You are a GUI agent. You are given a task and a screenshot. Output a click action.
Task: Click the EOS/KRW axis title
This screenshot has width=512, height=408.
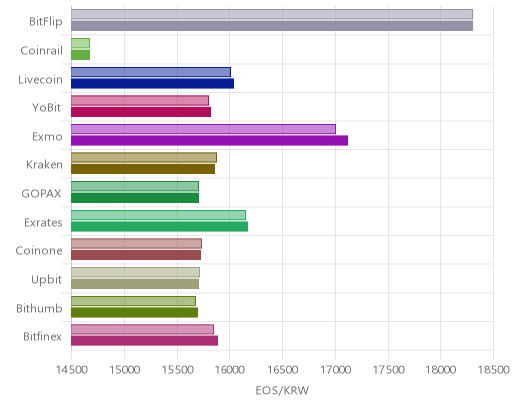(x=282, y=390)
